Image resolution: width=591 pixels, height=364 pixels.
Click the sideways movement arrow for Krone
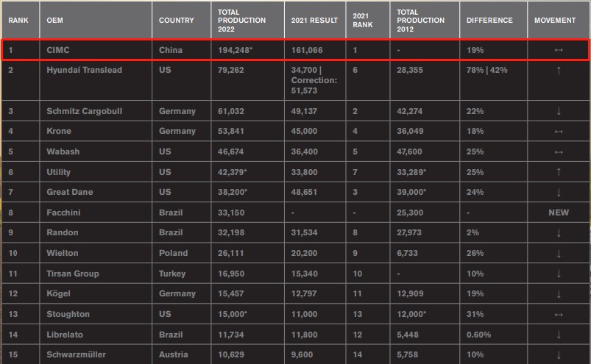559,131
